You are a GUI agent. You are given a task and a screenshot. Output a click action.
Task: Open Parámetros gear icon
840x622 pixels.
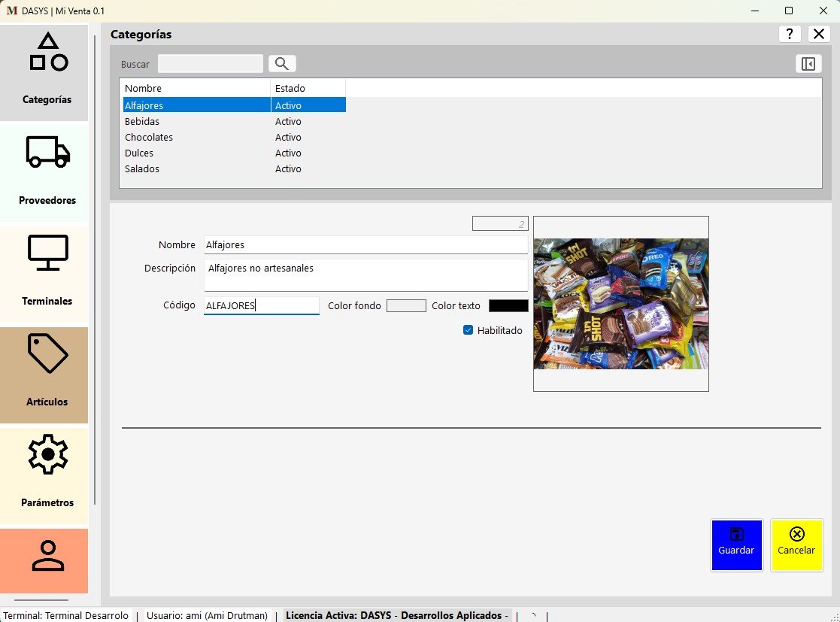coord(48,454)
